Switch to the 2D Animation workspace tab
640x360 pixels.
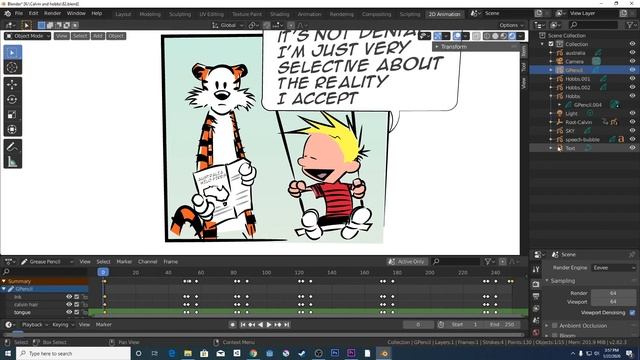[x=444, y=14]
